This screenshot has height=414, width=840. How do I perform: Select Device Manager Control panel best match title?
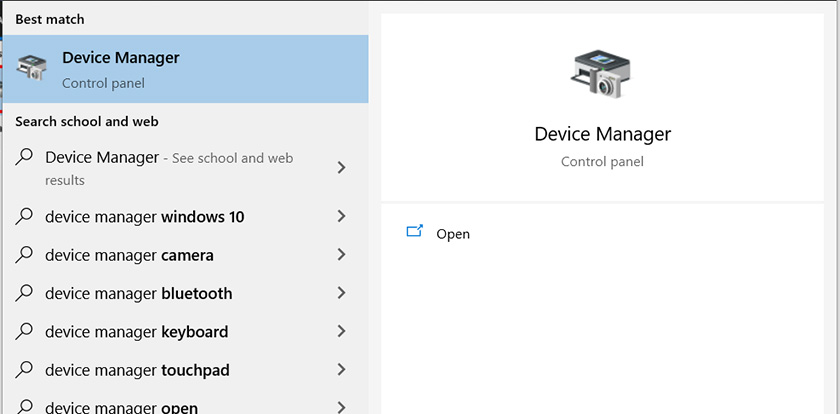(x=120, y=58)
